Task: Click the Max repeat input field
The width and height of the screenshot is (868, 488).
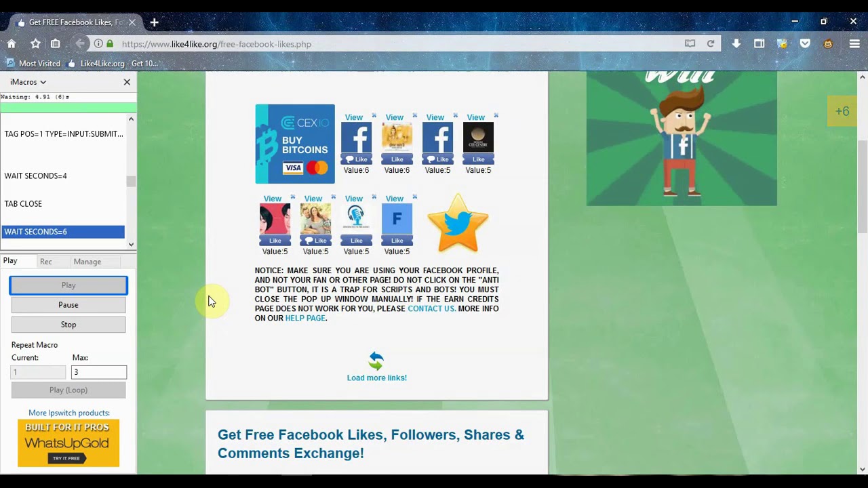Action: (x=98, y=372)
